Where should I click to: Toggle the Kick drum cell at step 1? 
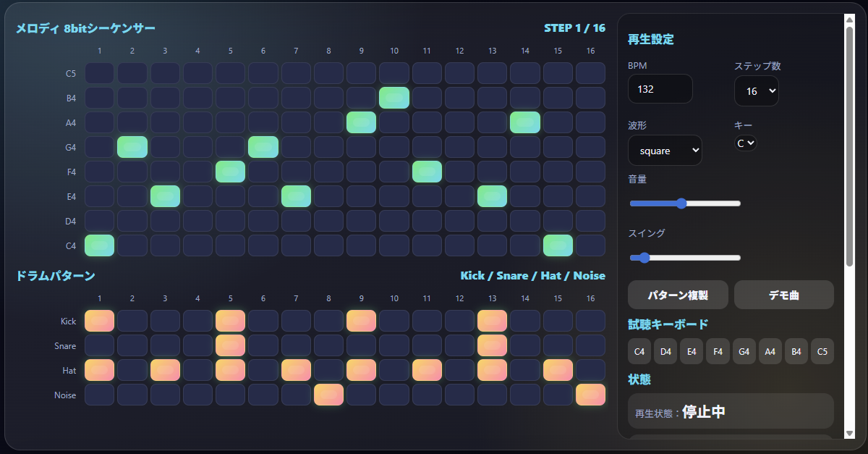99,321
